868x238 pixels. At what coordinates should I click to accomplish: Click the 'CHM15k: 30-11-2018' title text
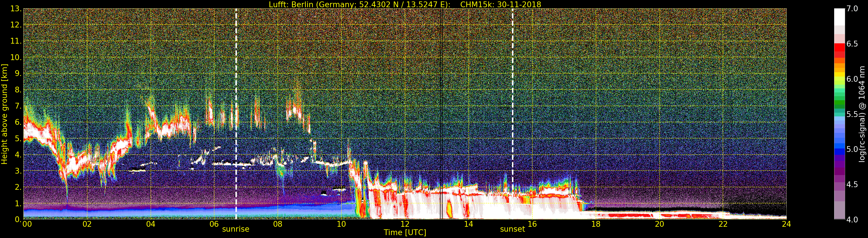click(500, 4)
